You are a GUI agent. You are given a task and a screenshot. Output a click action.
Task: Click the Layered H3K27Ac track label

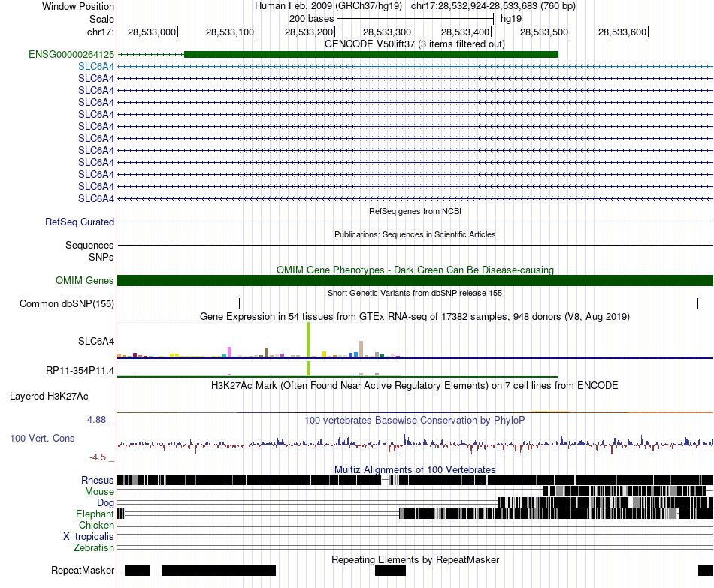coord(49,396)
